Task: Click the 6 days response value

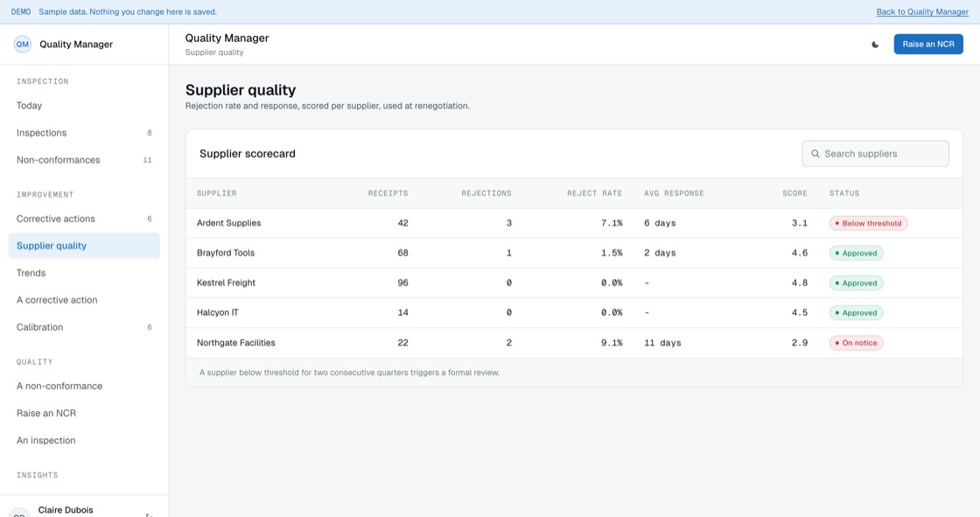Action: point(660,223)
